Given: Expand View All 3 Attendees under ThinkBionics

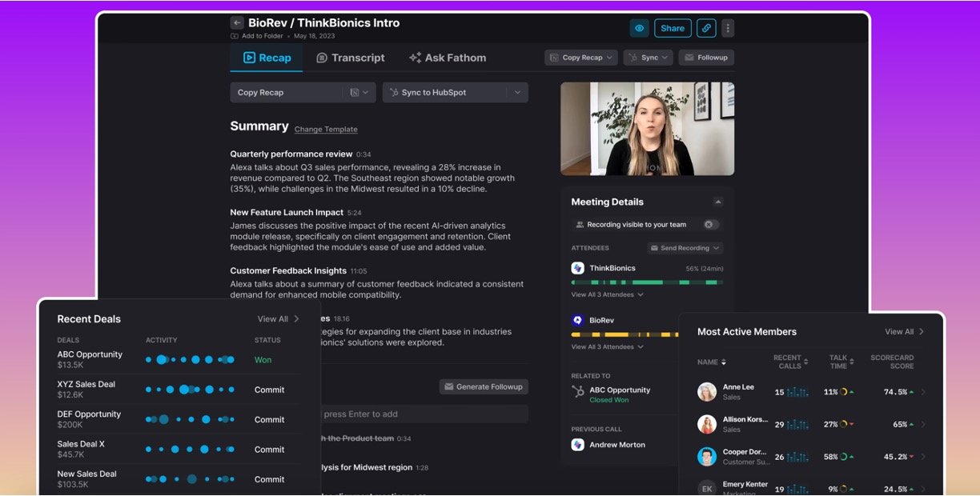Looking at the screenshot, I should point(607,295).
